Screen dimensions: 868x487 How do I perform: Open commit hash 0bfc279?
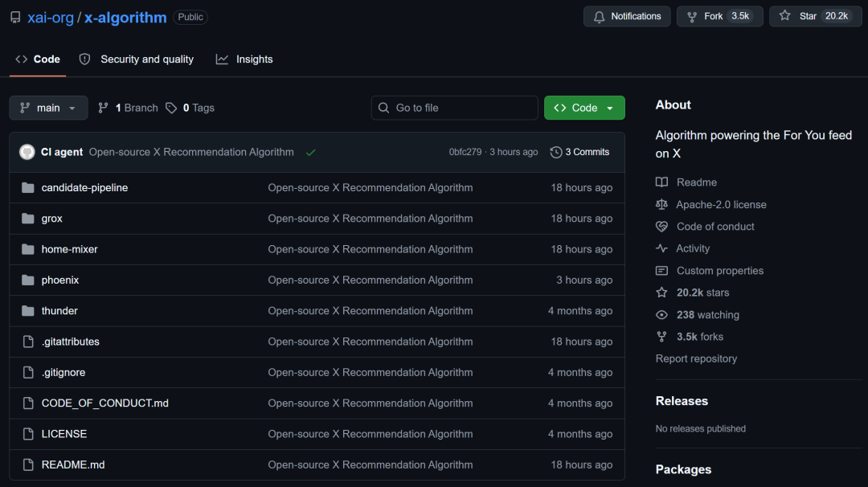click(x=465, y=152)
